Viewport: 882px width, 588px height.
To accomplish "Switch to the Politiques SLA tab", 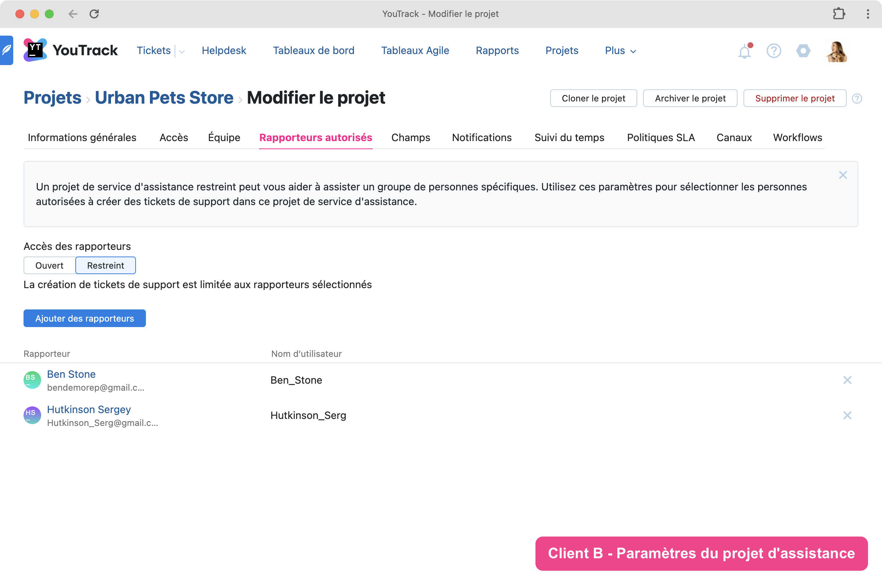I will [x=660, y=137].
